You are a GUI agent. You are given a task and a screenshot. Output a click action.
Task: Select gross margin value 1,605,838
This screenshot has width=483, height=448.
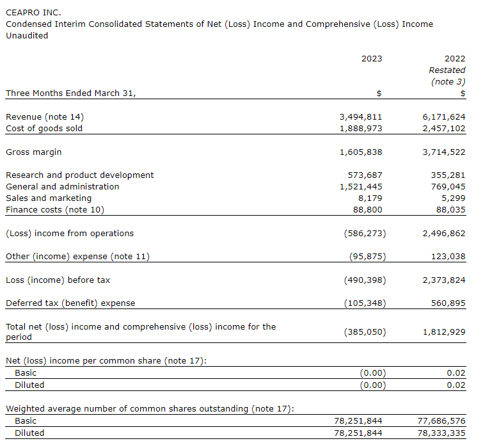tap(361, 152)
